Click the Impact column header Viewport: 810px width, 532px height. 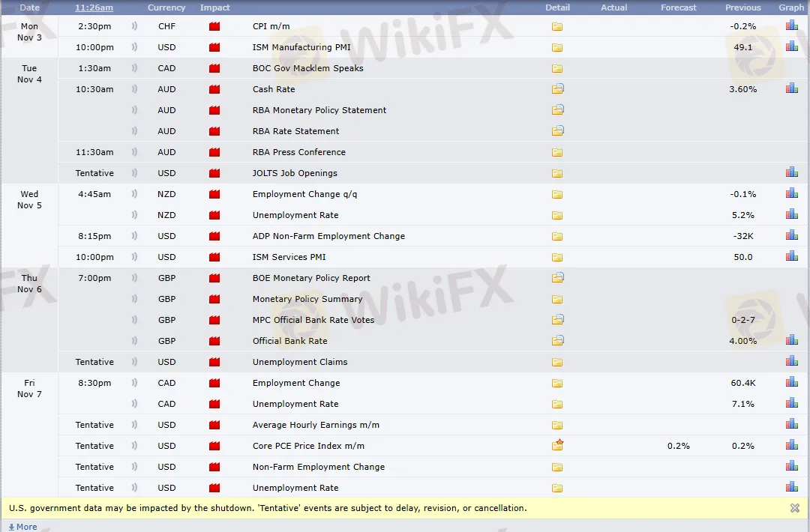click(x=215, y=7)
